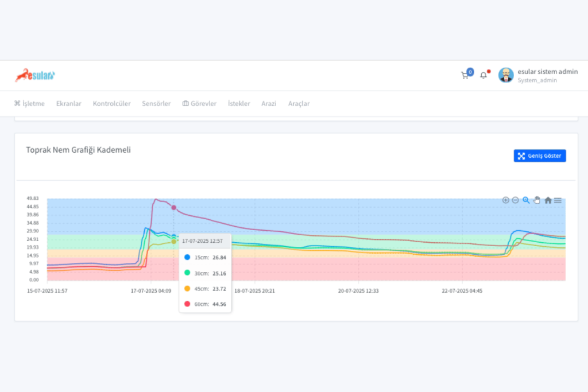Open the chart hamburger export menu
This screenshot has width=588, height=392.
558,200
